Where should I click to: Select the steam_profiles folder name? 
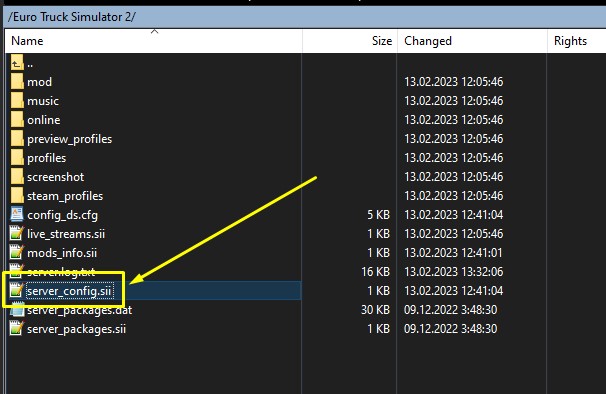click(x=65, y=196)
